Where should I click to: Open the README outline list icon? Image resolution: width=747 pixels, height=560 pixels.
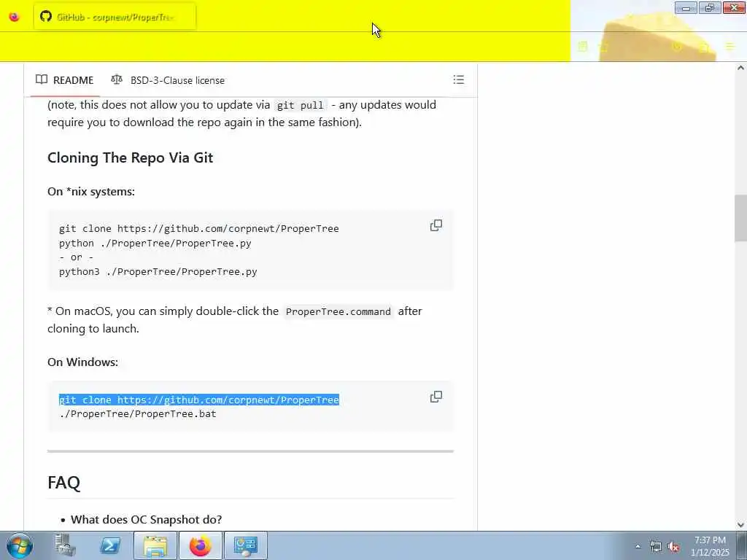[x=458, y=79]
